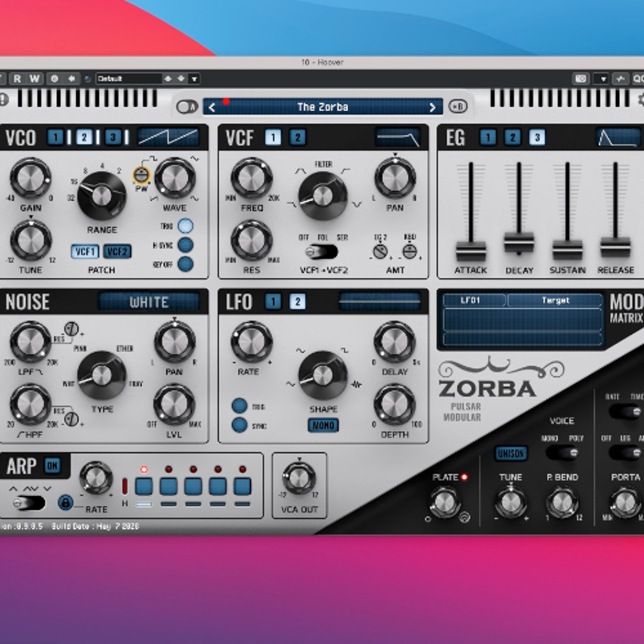Open the Target selector in MOD MATRIX
Viewport: 644px width, 644px height.
[555, 300]
